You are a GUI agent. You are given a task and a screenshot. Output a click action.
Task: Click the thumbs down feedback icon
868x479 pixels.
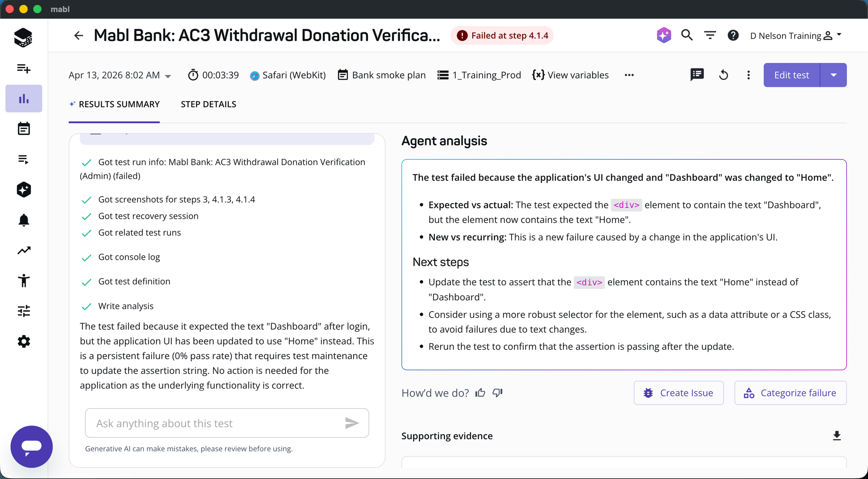tap(497, 393)
